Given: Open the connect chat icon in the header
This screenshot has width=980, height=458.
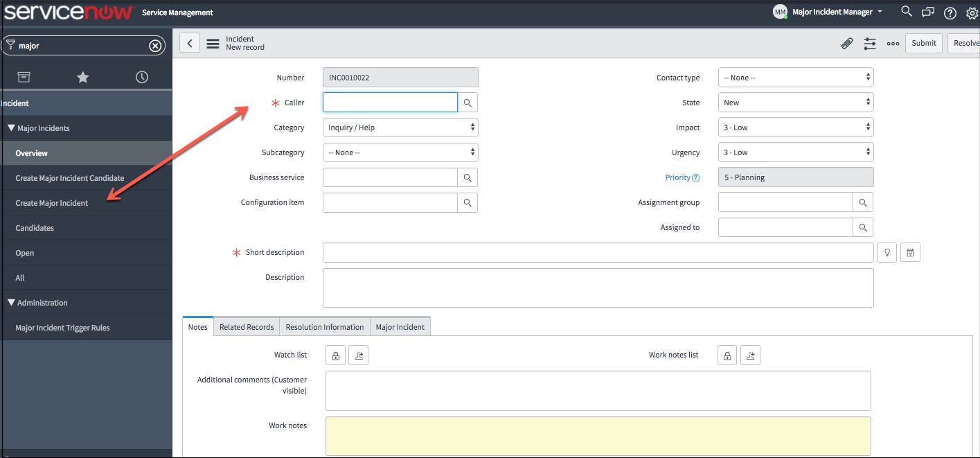Looking at the screenshot, I should (927, 12).
